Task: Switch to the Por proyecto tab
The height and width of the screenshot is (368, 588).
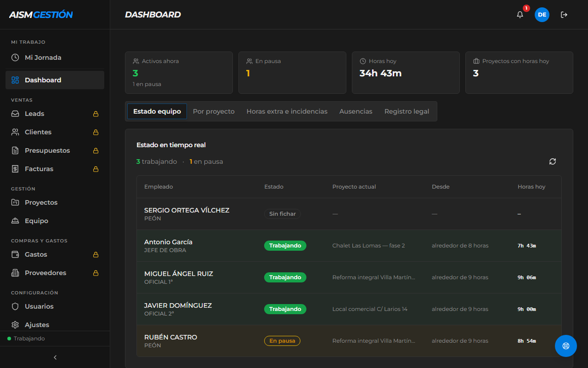Action: pos(214,111)
